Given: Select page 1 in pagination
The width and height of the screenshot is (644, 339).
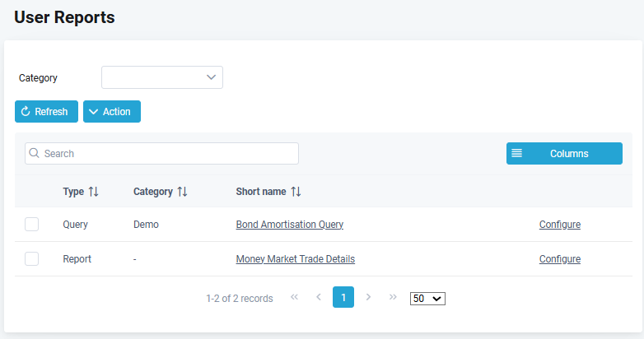Looking at the screenshot, I should 343,297.
